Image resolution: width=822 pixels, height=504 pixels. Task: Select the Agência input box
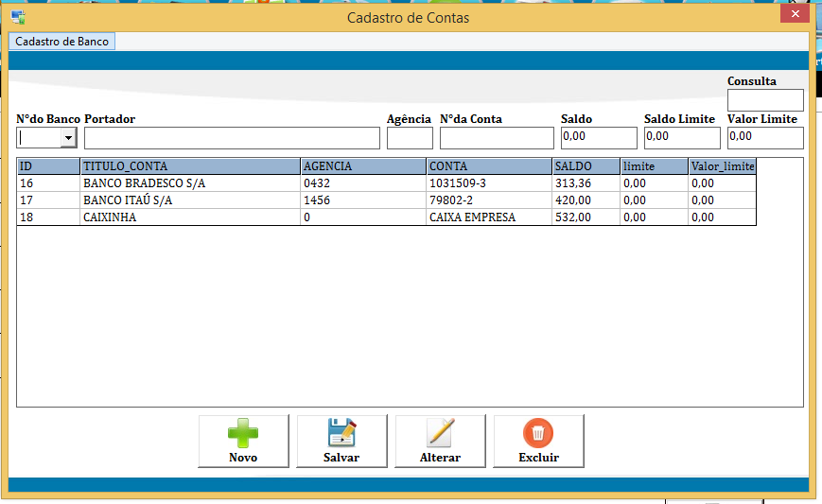tap(410, 138)
